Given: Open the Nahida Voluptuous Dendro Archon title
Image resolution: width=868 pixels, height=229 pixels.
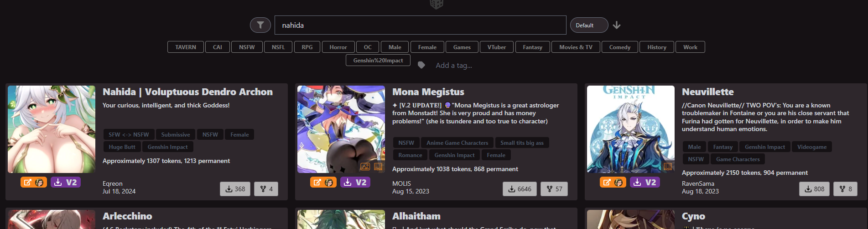Looking at the screenshot, I should (187, 92).
